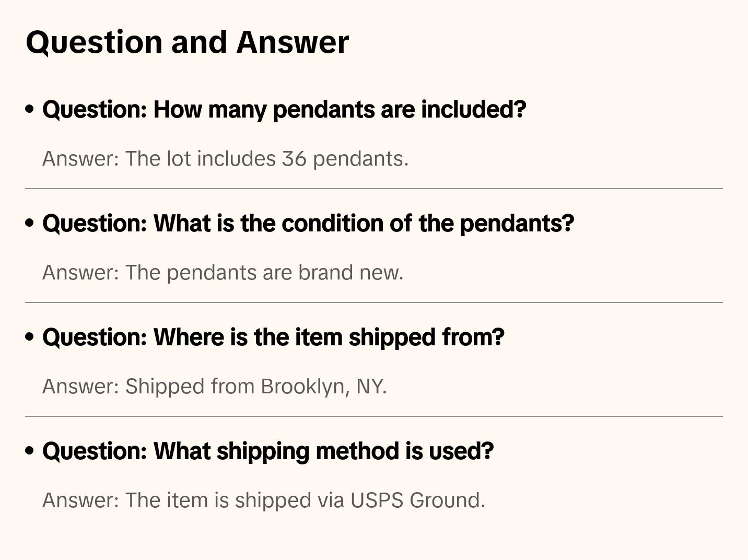The image size is (748, 560).
Task: Click the Question and Answer heading
Action: tap(187, 42)
